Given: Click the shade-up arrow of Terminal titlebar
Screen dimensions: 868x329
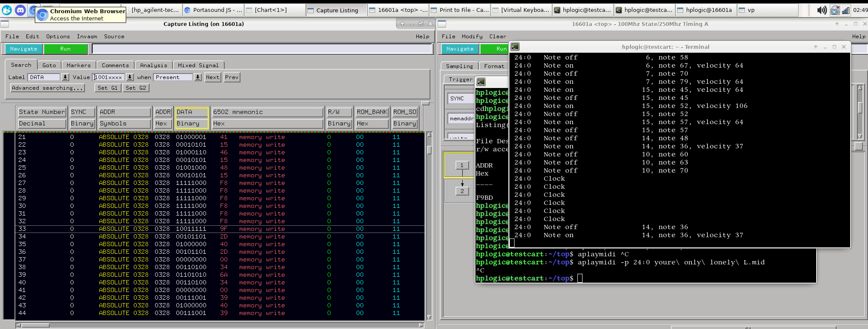Looking at the screenshot, I should pos(816,47).
